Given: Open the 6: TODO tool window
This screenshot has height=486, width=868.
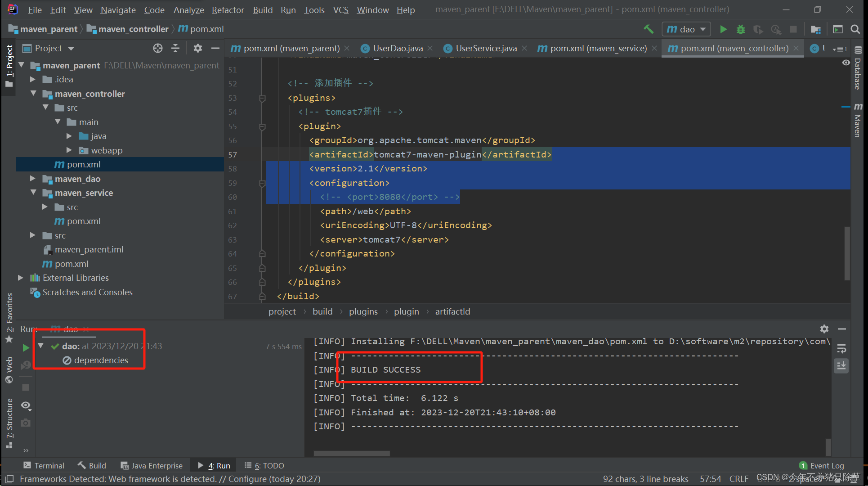Looking at the screenshot, I should 264,466.
